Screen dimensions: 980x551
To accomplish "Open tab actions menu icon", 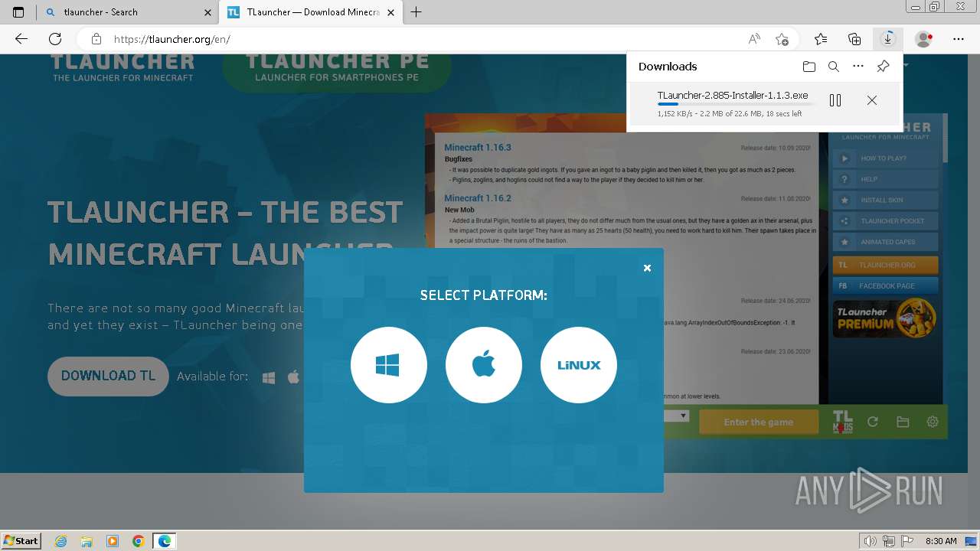I will tap(18, 12).
